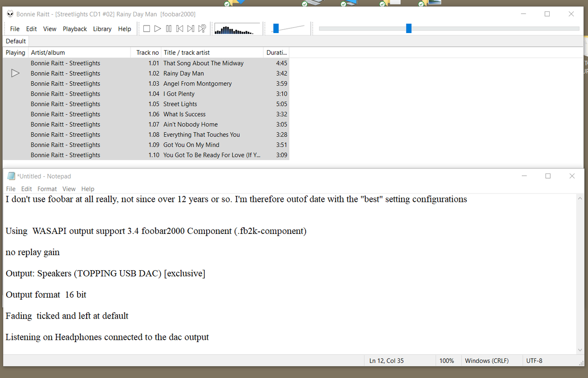588x378 pixels.
Task: Click Notepad line 'Output format 16 bit'
Action: [x=46, y=295]
